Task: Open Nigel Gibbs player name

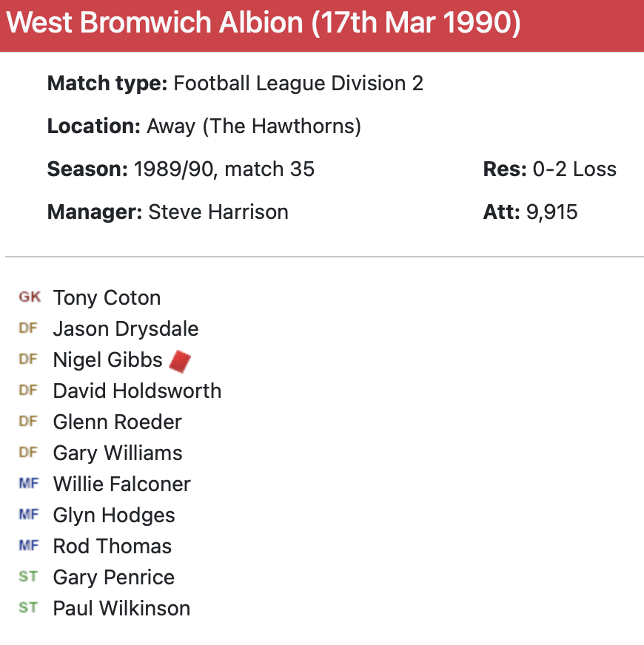Action: [107, 360]
